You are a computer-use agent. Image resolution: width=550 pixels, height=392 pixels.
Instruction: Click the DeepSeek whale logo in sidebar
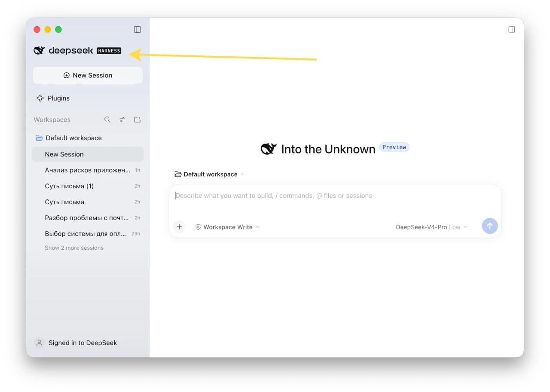[x=39, y=50]
